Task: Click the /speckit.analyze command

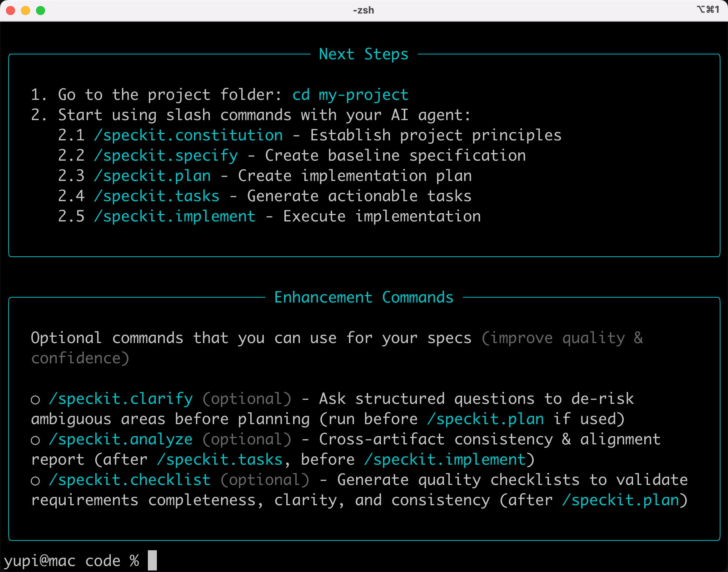Action: click(121, 440)
